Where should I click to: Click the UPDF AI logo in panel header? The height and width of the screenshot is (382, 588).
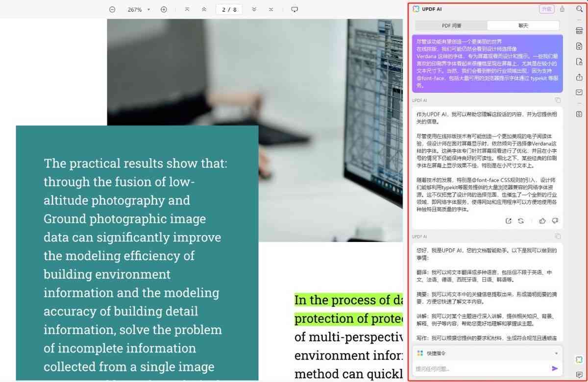tap(416, 9)
